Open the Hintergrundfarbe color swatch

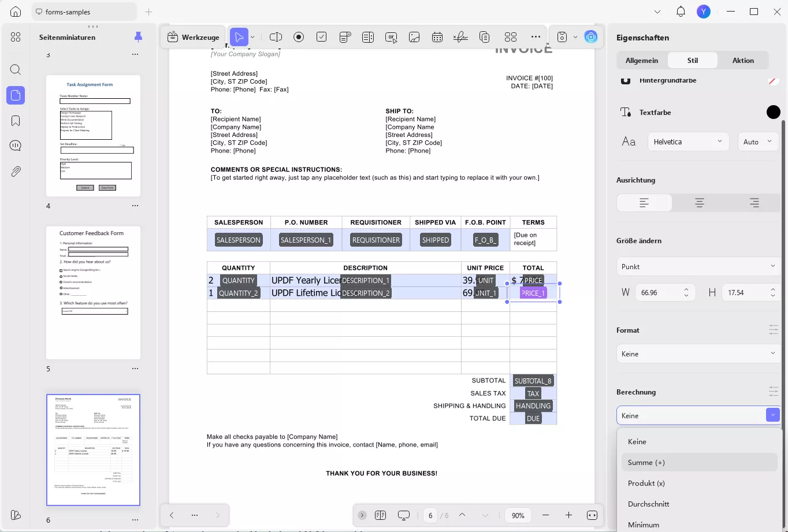pyautogui.click(x=773, y=81)
